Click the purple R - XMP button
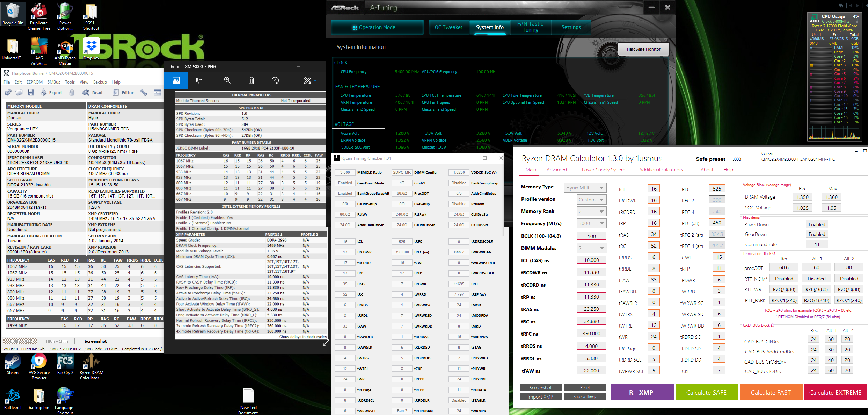The width and height of the screenshot is (868, 415). 642,392
